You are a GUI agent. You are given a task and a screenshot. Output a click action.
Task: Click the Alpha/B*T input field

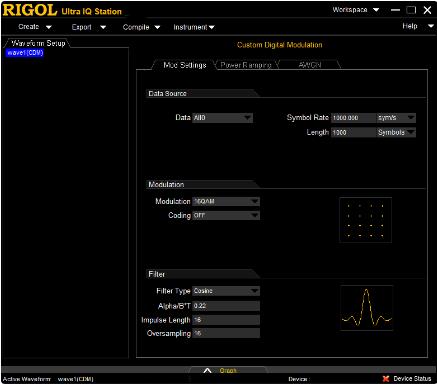coord(226,306)
